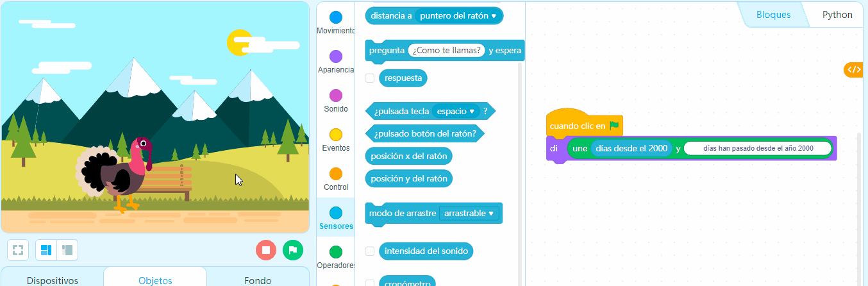The image size is (868, 286).
Task: Switch to the Python tab
Action: point(837,15)
